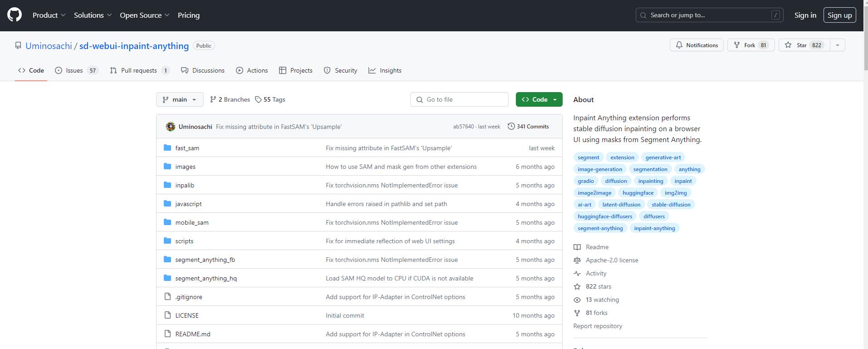The height and width of the screenshot is (349, 868).
Task: Click the inpalib folder icon
Action: (167, 185)
